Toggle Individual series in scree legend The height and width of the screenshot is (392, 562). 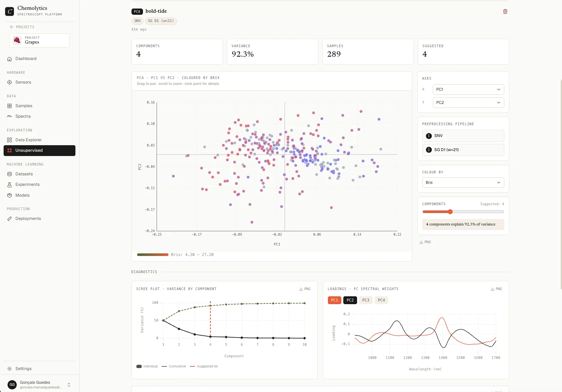(x=147, y=366)
